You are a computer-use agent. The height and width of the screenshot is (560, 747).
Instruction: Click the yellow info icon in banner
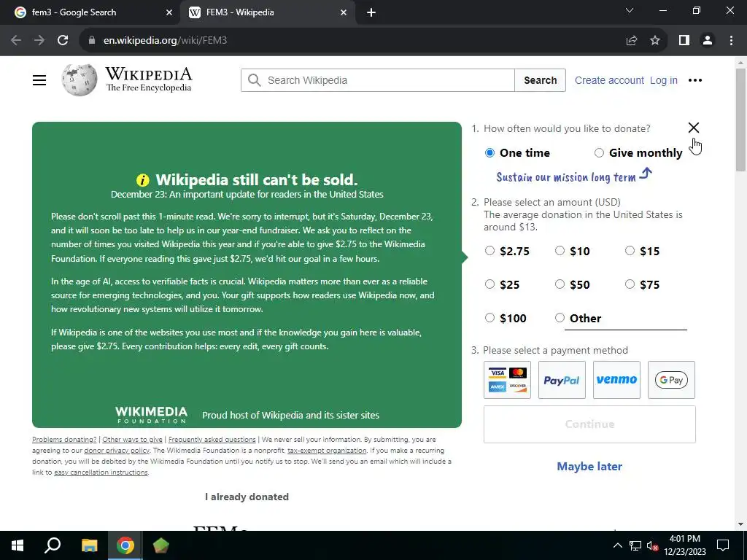(x=142, y=180)
